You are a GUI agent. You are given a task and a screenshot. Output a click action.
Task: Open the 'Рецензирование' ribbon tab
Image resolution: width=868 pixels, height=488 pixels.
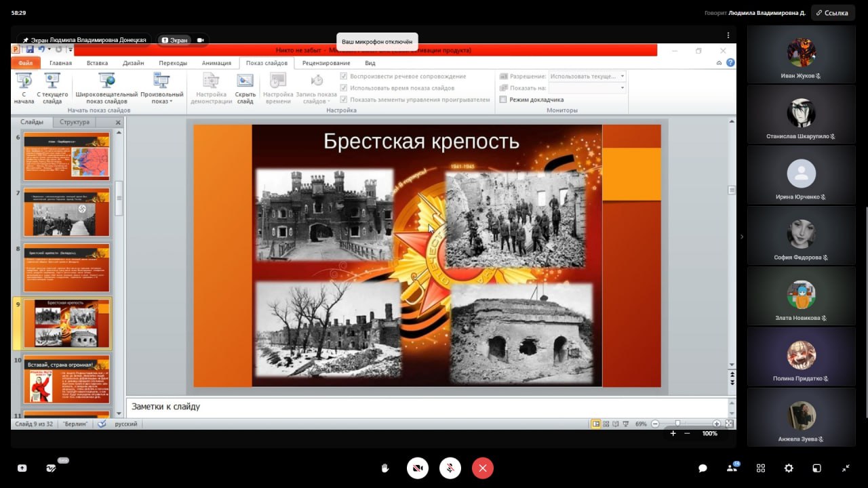[x=326, y=63]
